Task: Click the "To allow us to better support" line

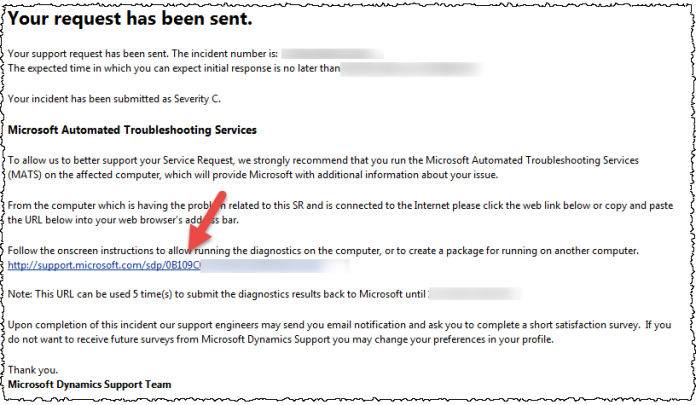Action: point(323,160)
